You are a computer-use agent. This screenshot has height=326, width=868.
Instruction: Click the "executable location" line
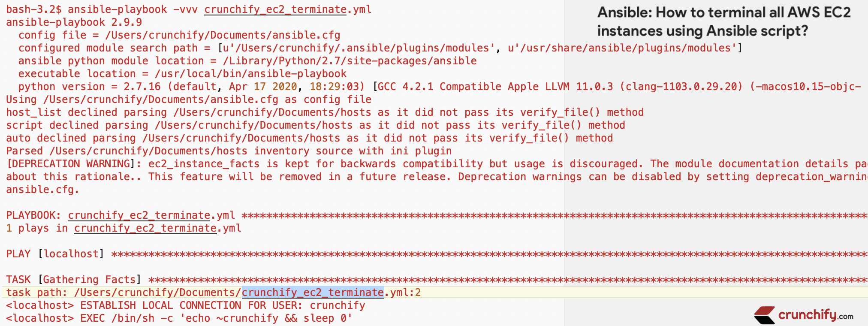pyautogui.click(x=182, y=74)
